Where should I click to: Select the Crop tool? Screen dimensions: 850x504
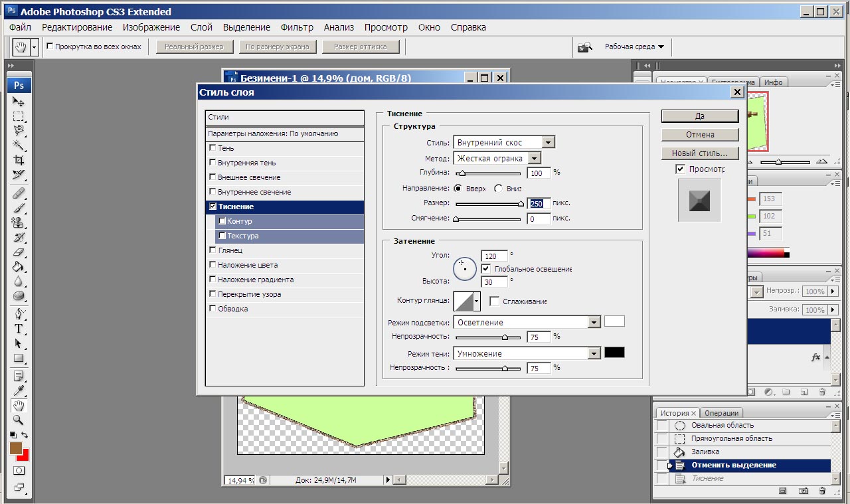(x=19, y=160)
